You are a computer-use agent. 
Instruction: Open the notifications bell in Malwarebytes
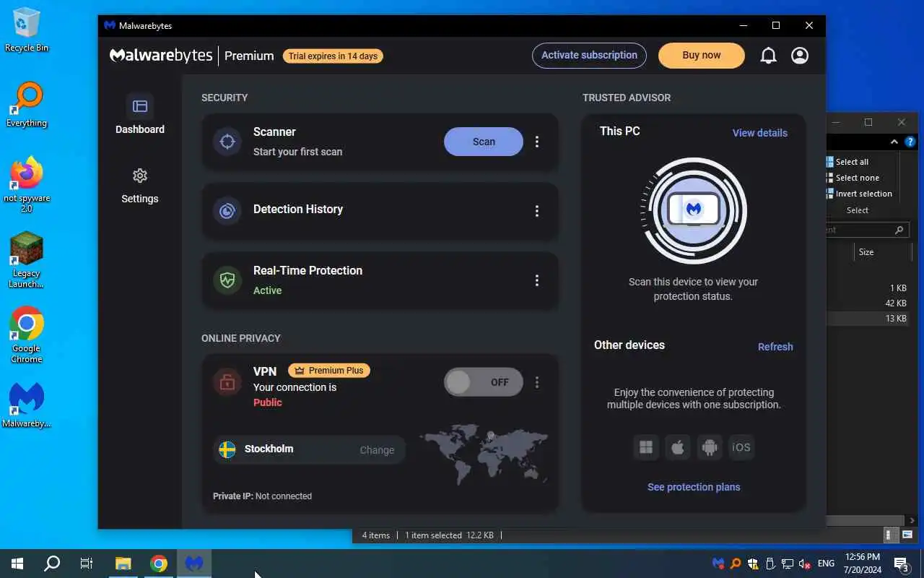coord(768,56)
